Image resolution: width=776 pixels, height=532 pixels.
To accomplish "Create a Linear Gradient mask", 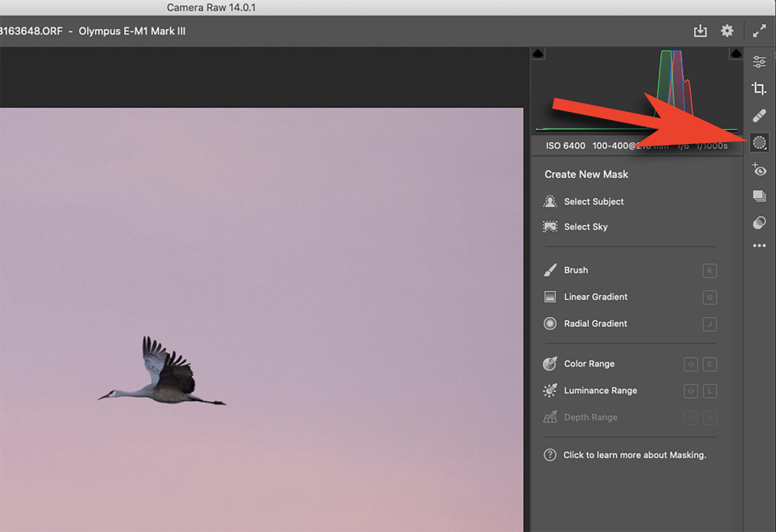I will point(595,297).
